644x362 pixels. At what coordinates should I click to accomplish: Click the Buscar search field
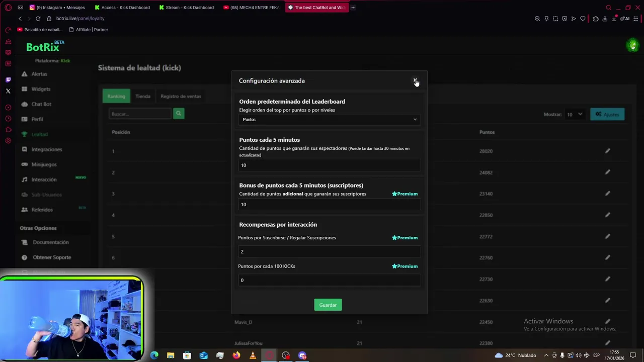click(x=140, y=114)
